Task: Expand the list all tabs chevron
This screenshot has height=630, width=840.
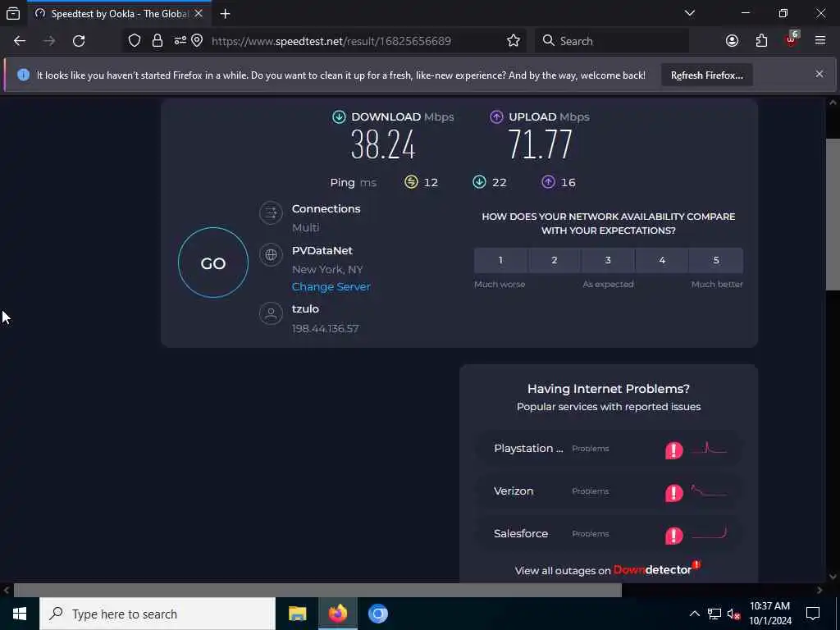Action: point(689,13)
